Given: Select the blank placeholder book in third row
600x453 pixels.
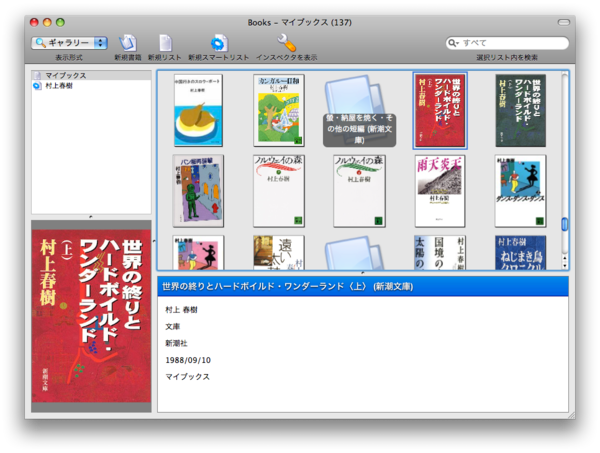Looking at the screenshot, I should 355,253.
